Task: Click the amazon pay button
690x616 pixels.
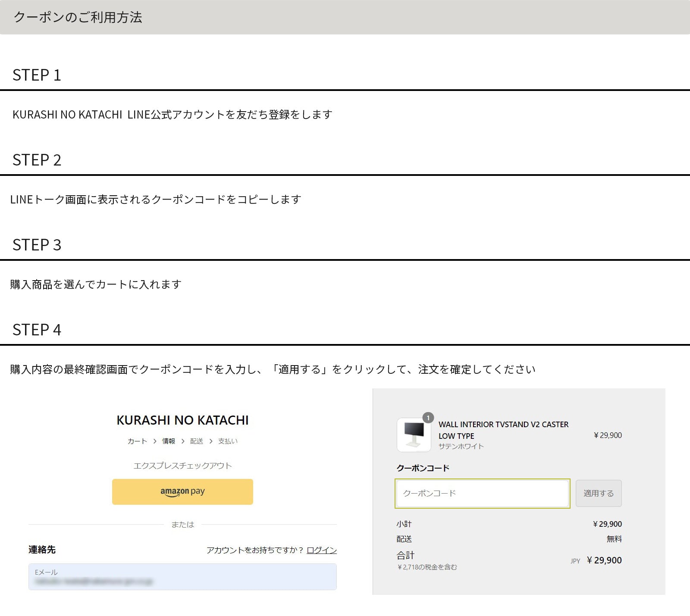Action: click(182, 491)
